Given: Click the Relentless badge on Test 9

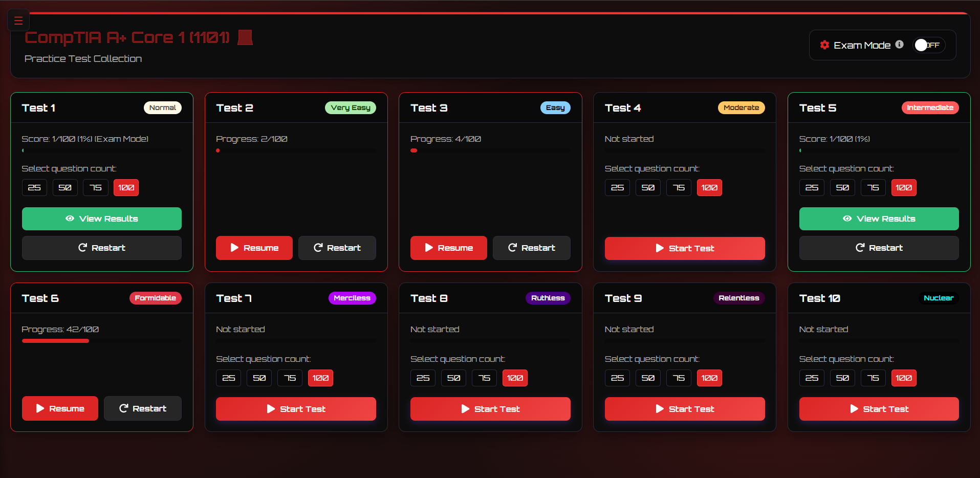Looking at the screenshot, I should (739, 298).
